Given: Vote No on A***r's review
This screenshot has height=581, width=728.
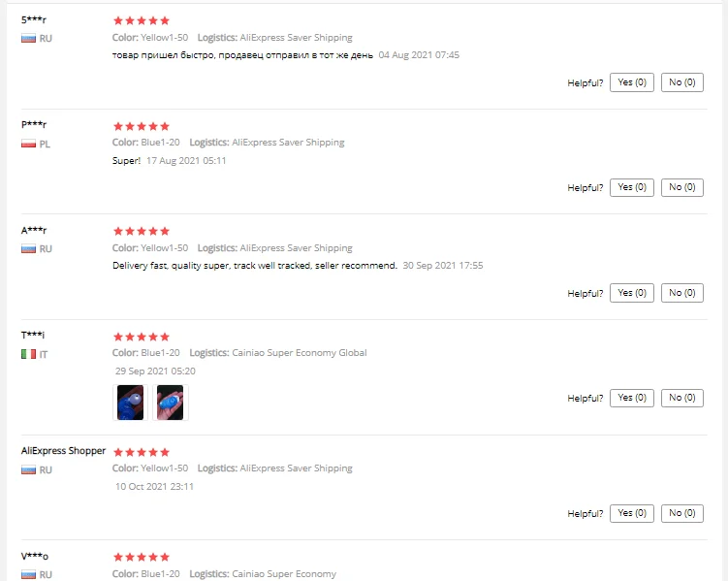Looking at the screenshot, I should point(682,293).
